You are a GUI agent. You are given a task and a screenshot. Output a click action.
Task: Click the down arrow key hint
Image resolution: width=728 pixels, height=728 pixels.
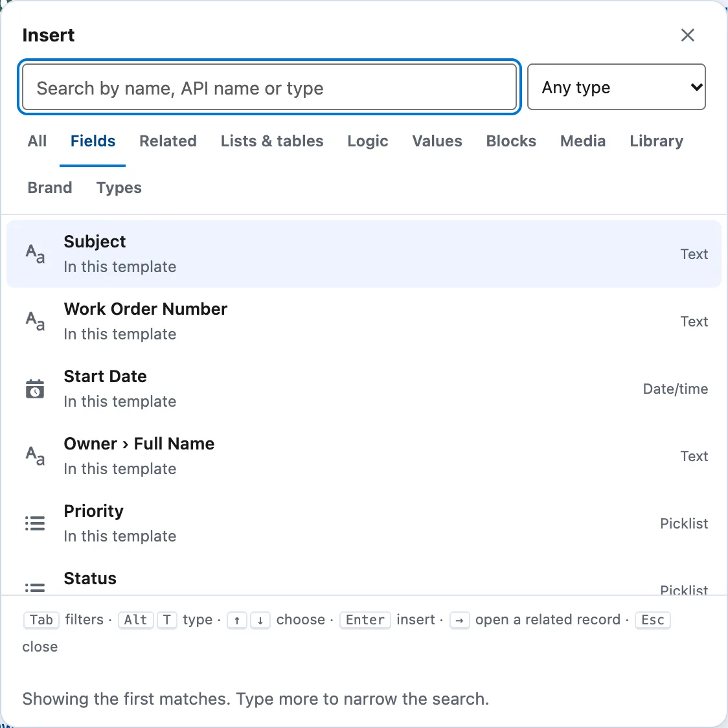point(260,620)
